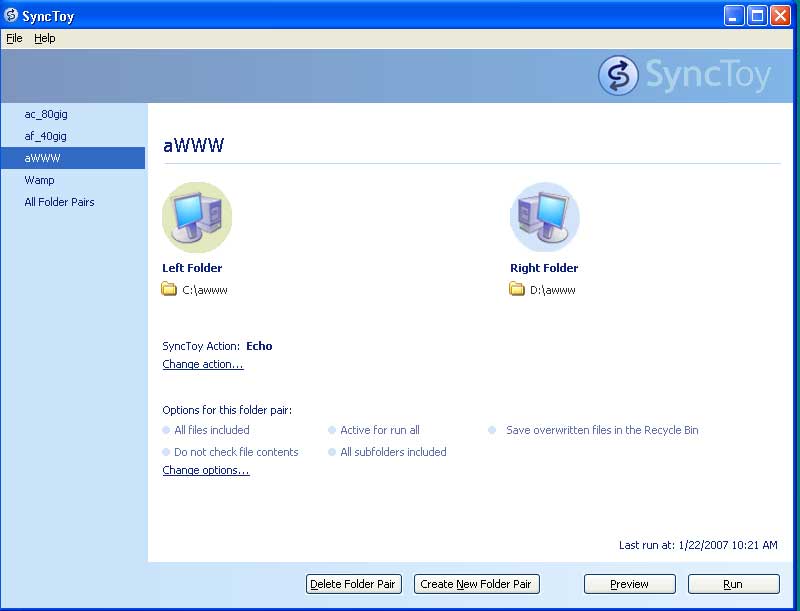Click the Change action... link

coord(203,364)
